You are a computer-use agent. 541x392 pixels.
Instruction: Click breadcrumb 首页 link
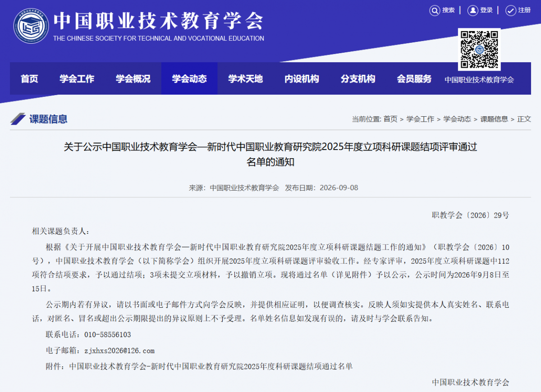(x=390, y=119)
